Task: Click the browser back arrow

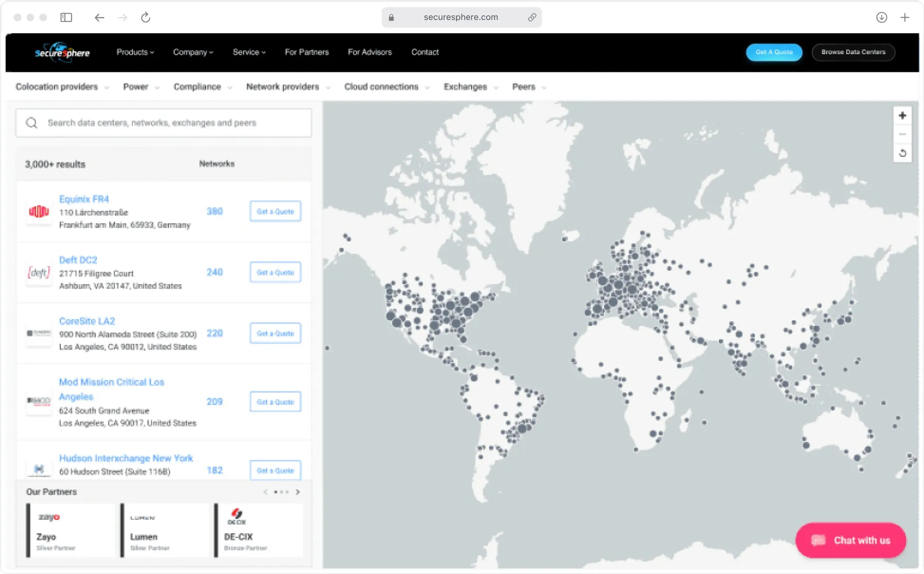Action: (99, 18)
